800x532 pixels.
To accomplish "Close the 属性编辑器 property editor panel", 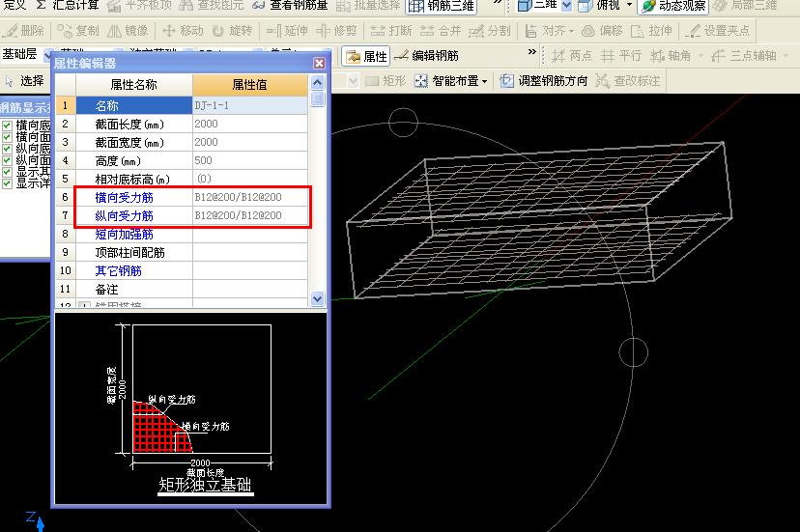I will pyautogui.click(x=319, y=64).
